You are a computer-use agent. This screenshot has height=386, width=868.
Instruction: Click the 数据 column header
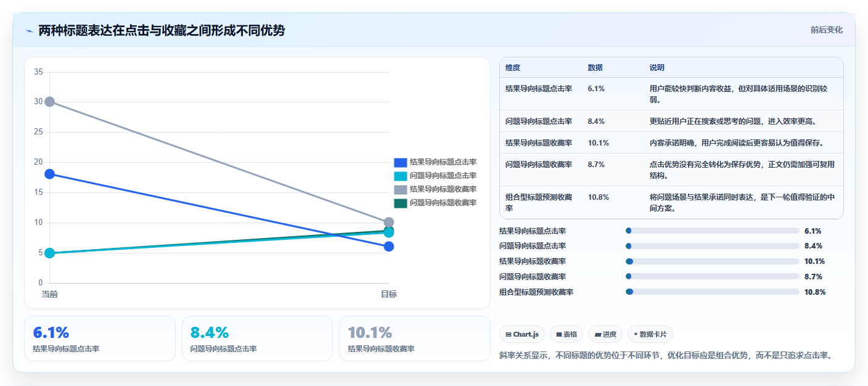596,68
